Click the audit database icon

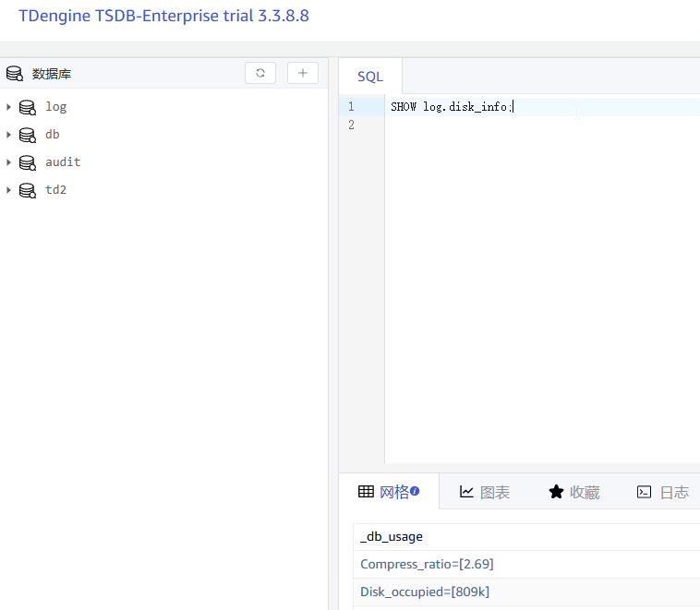click(x=28, y=162)
